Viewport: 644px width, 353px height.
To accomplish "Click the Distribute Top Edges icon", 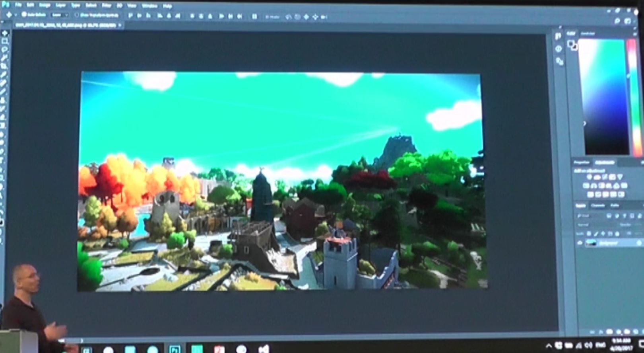I will pyautogui.click(x=192, y=16).
